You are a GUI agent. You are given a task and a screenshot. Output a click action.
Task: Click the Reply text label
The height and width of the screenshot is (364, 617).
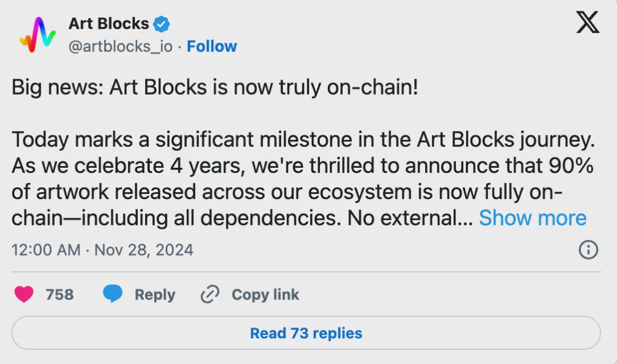pyautogui.click(x=155, y=294)
